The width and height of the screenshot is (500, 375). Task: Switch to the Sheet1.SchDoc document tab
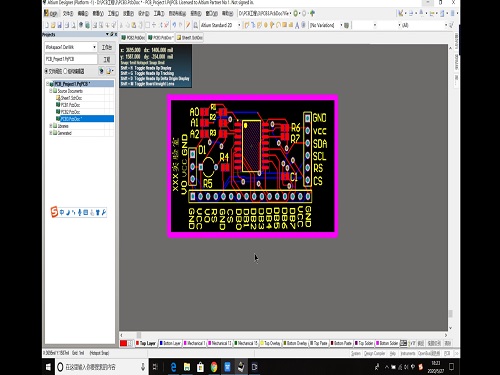pyautogui.click(x=189, y=38)
